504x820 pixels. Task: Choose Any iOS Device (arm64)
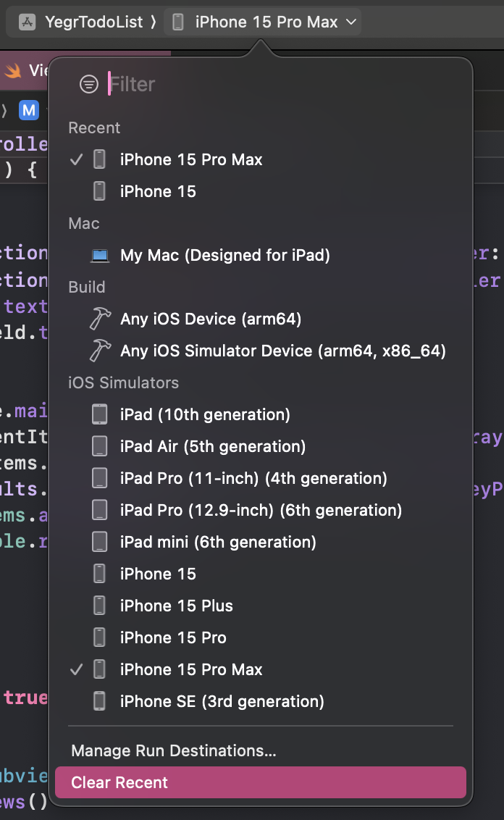[261, 319]
